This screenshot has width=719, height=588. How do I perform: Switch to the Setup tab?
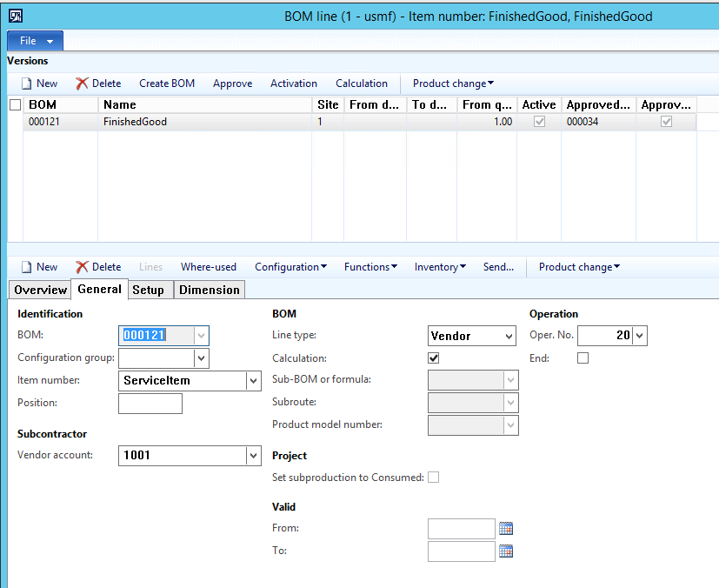[148, 290]
